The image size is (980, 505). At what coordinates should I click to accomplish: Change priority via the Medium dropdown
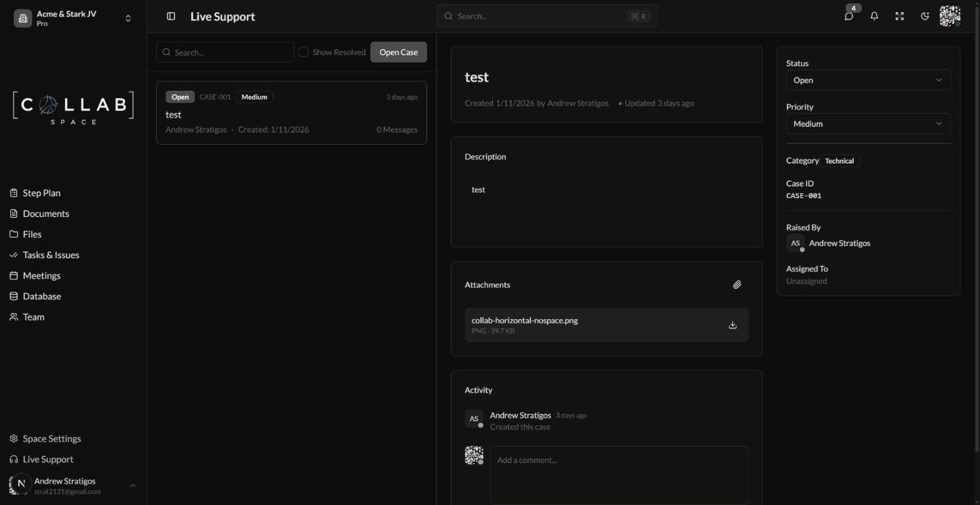click(x=868, y=123)
